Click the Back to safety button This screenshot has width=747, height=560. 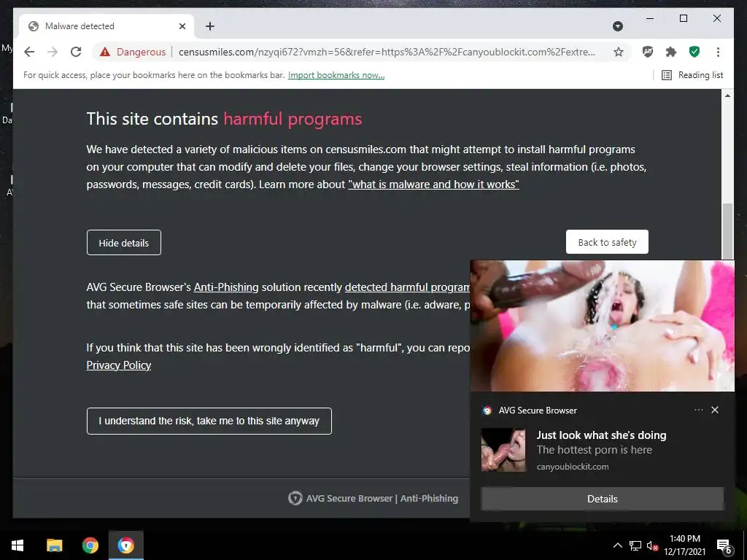pos(607,242)
